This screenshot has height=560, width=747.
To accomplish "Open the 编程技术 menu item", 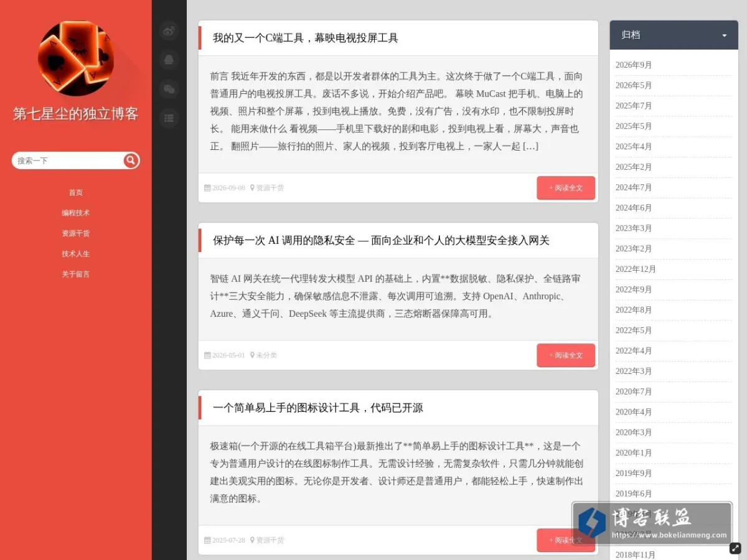I will tap(76, 213).
